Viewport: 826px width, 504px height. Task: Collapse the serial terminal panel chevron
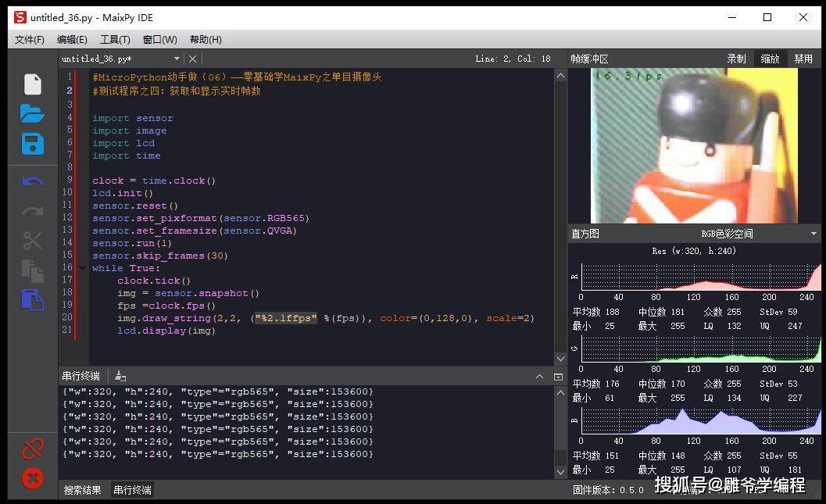coord(540,376)
